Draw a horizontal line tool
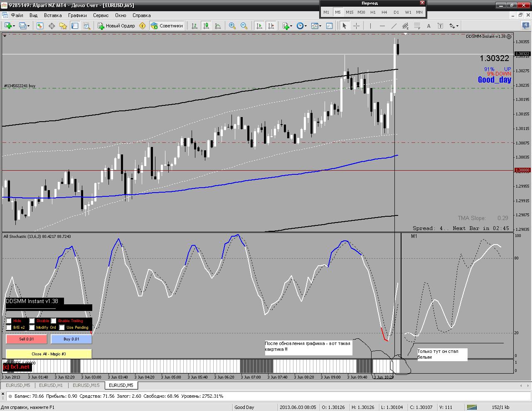The image size is (532, 411). tap(382, 26)
